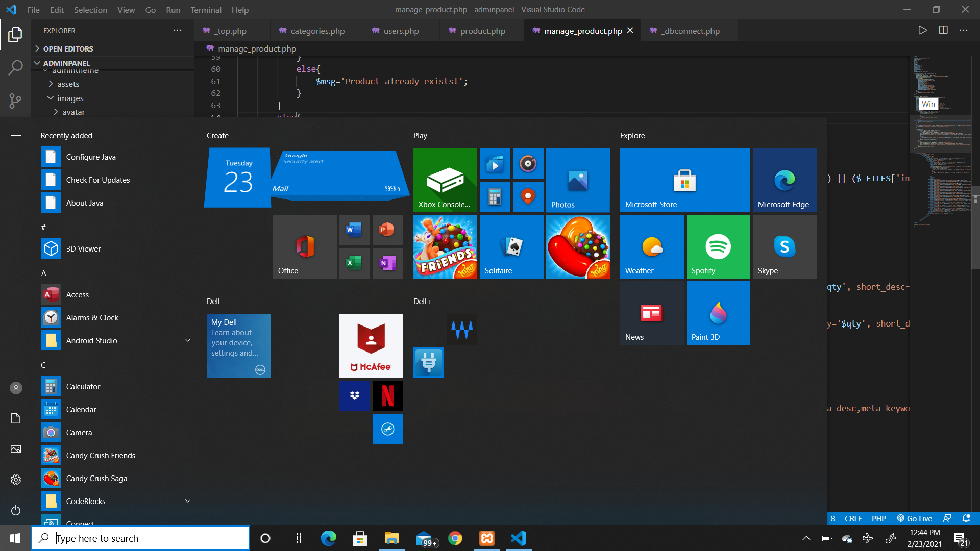Toggle the Start menu hamburger expand button
Image resolution: width=980 pixels, height=551 pixels.
[16, 135]
